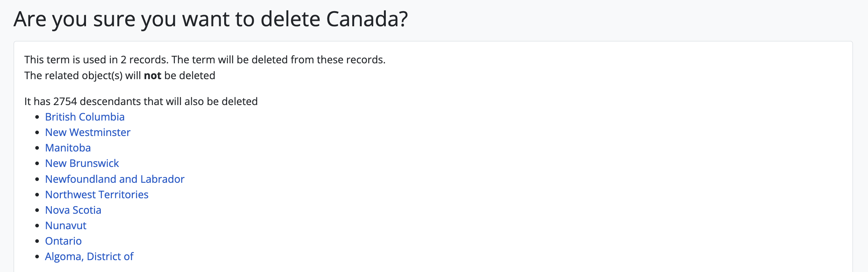This screenshot has height=272, width=868.
Task: Select Newfoundland and Labrador link
Action: coord(114,179)
